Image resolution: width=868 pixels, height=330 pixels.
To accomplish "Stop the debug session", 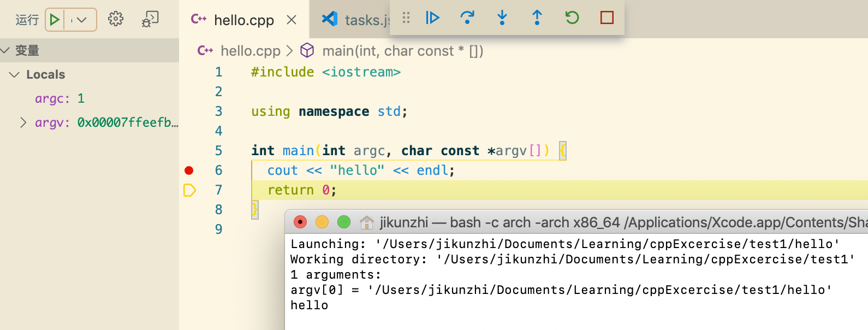I will point(607,18).
